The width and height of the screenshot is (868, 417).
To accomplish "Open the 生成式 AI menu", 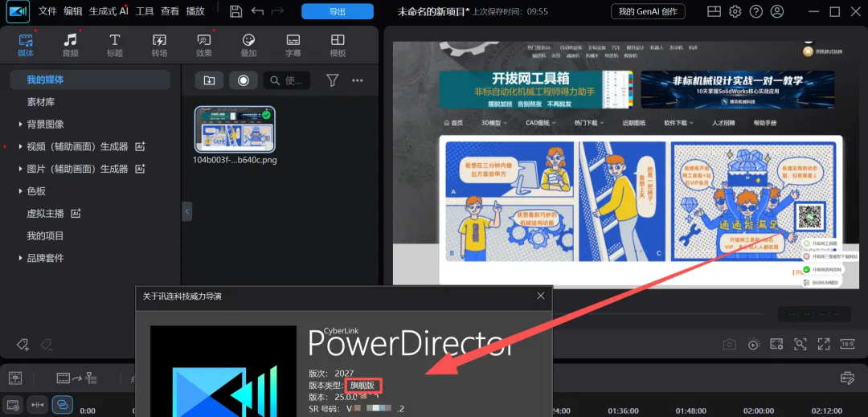I will coord(108,11).
